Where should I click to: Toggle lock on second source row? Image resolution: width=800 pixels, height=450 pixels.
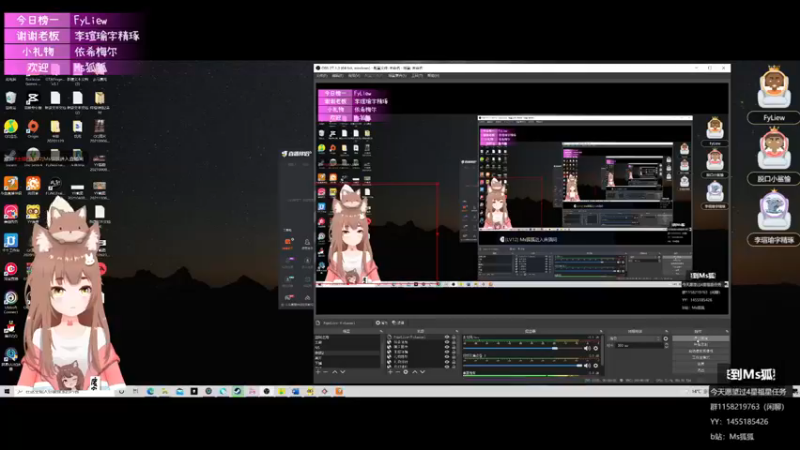point(454,342)
